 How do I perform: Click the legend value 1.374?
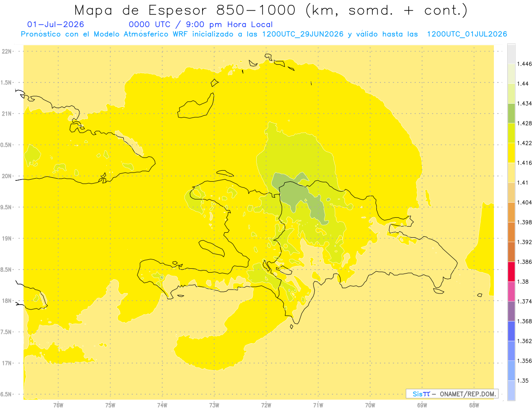coord(524,301)
